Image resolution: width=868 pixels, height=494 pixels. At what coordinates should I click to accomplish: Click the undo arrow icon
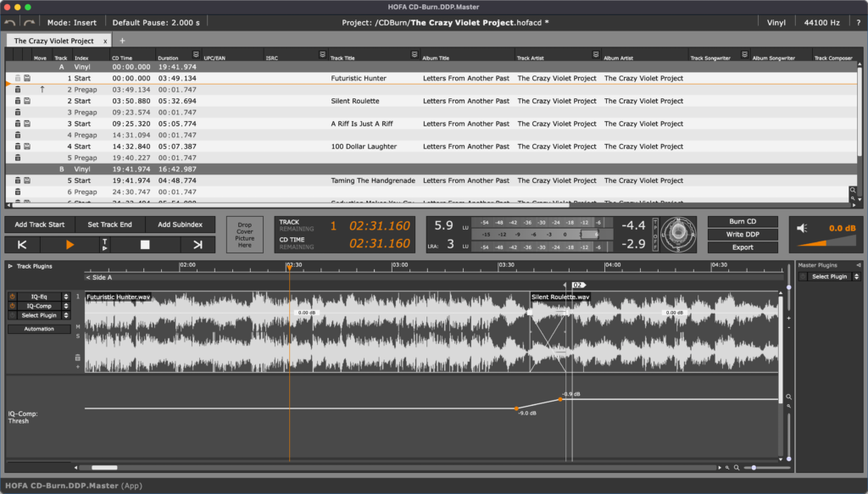coord(10,22)
